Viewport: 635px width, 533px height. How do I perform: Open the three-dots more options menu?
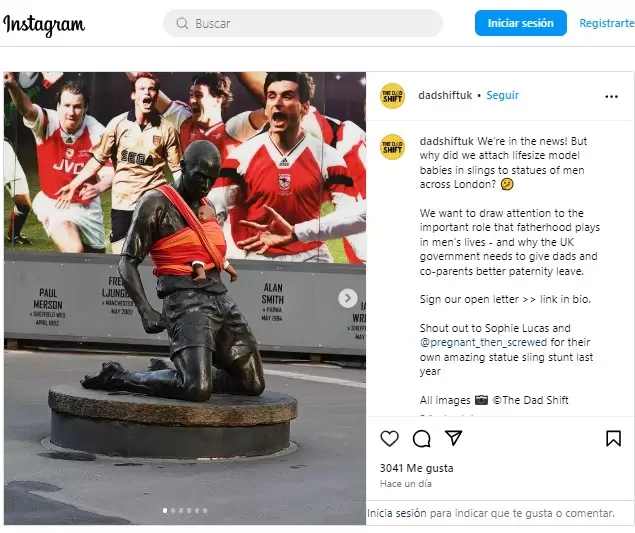point(611,96)
